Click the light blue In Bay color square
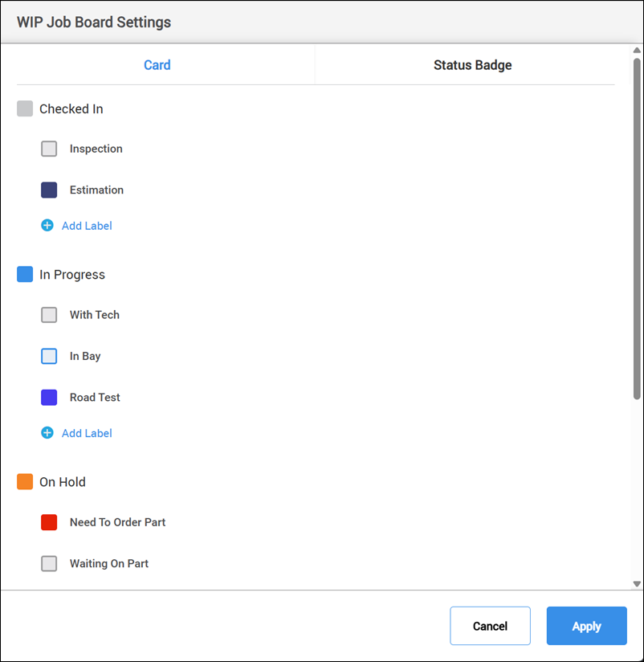 [x=49, y=356]
